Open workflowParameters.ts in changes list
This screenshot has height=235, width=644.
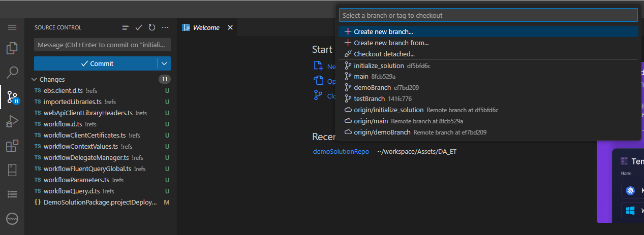click(76, 180)
